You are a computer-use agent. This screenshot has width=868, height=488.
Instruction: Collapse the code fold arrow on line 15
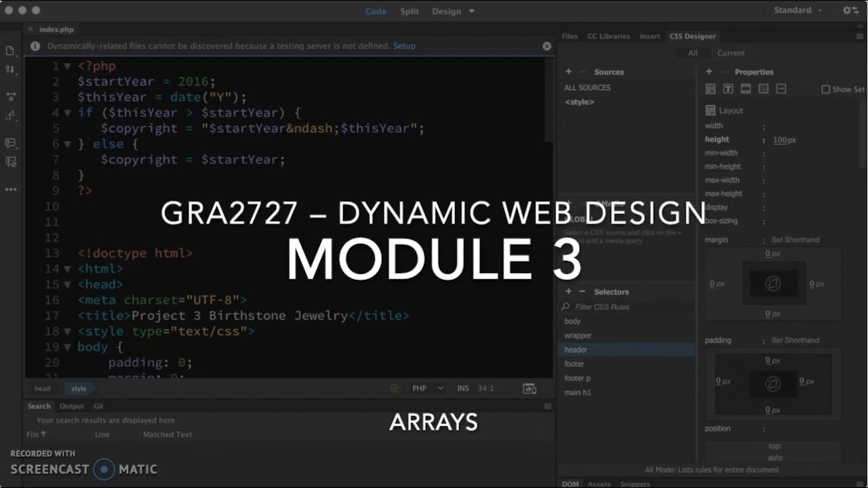pos(67,285)
